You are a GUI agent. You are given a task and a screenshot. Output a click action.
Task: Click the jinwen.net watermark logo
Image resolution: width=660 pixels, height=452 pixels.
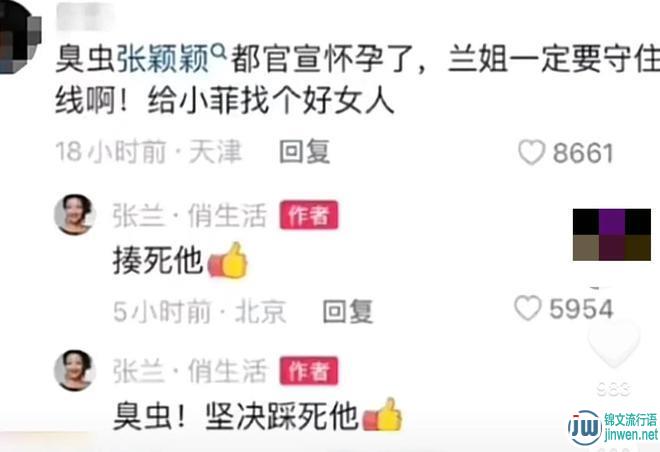[x=613, y=428]
